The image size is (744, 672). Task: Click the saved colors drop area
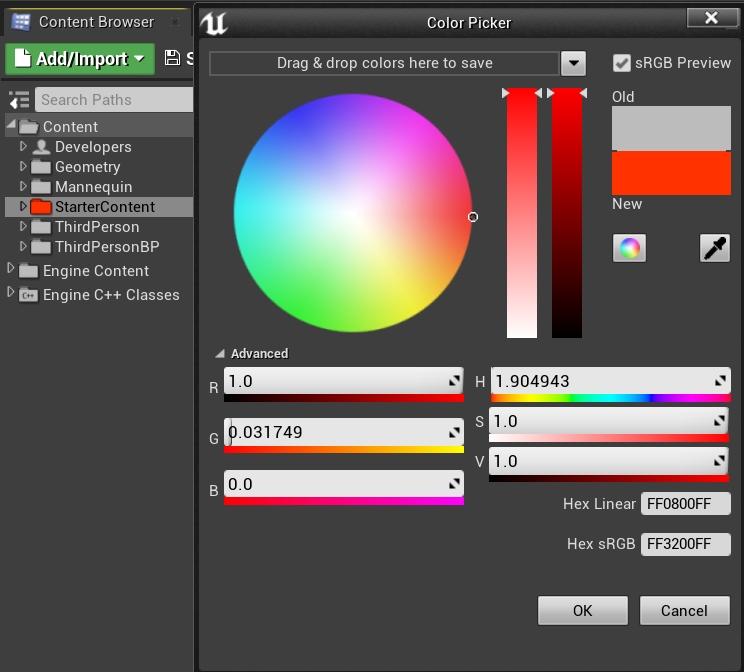click(384, 63)
